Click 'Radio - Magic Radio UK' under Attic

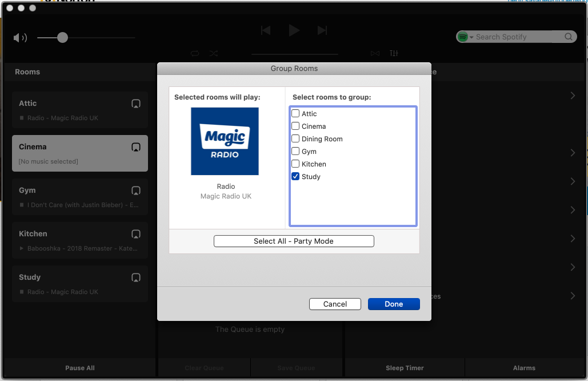coord(63,118)
